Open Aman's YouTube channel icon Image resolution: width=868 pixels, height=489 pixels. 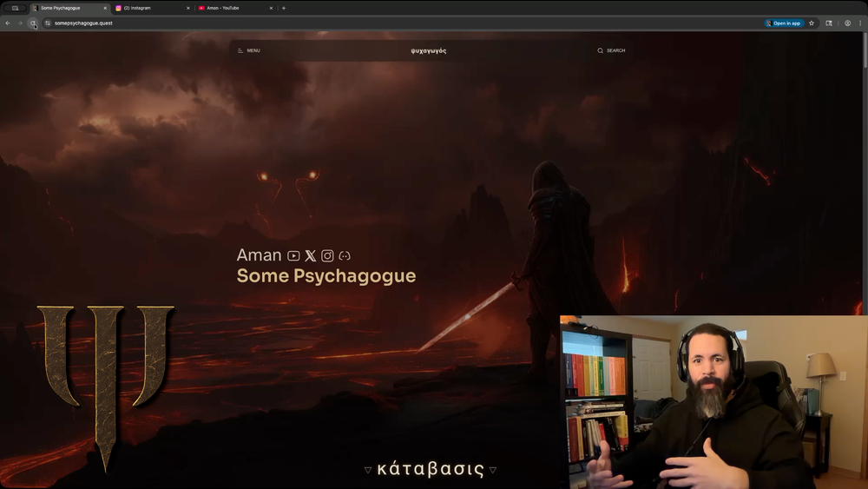293,255
